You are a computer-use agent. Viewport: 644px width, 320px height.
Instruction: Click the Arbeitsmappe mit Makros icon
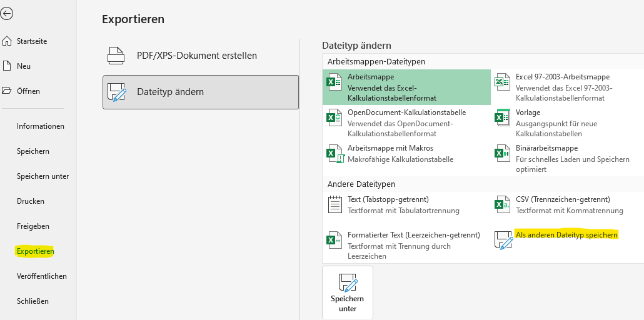point(335,154)
